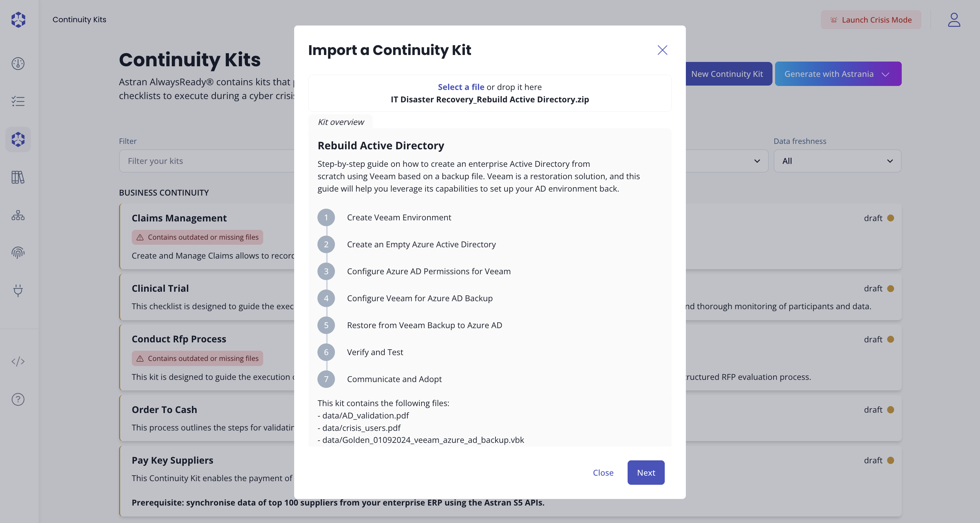Open the dashboard gauge icon in sidebar

coord(18,63)
